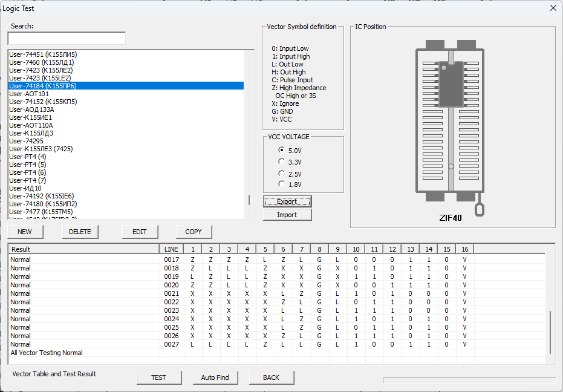The width and height of the screenshot is (563, 392).
Task: Set VCC voltage to 1.8V
Action: point(281,184)
